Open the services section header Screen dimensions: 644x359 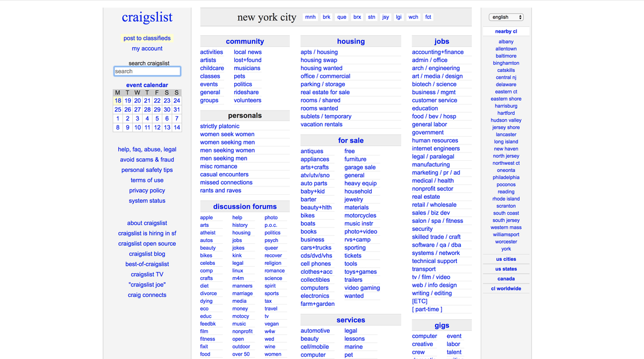point(351,320)
